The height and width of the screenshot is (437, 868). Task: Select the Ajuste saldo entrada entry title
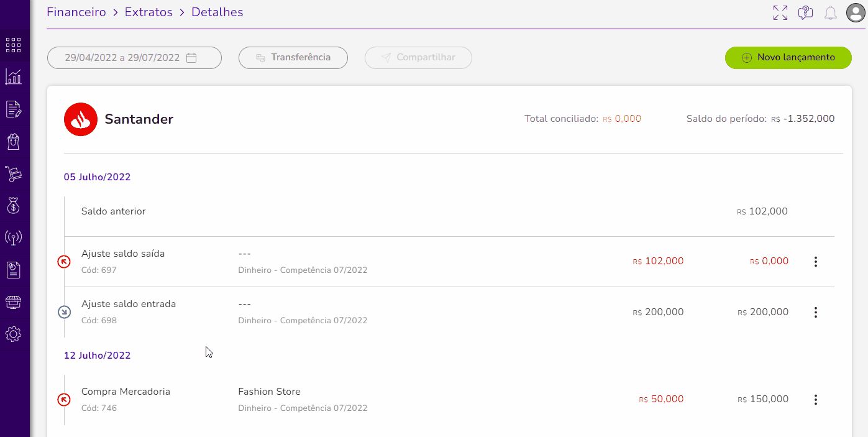(x=129, y=304)
